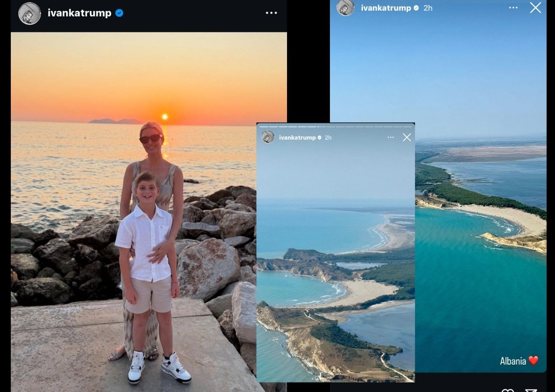Image resolution: width=555 pixels, height=392 pixels.
Task: Click the blue verified badge on the sunset post
Action: coord(119,13)
